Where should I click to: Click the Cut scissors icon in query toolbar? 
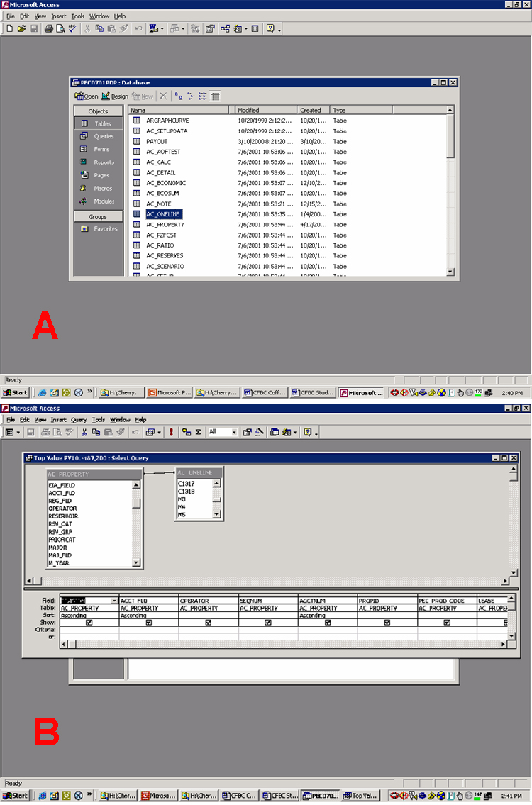point(84,432)
